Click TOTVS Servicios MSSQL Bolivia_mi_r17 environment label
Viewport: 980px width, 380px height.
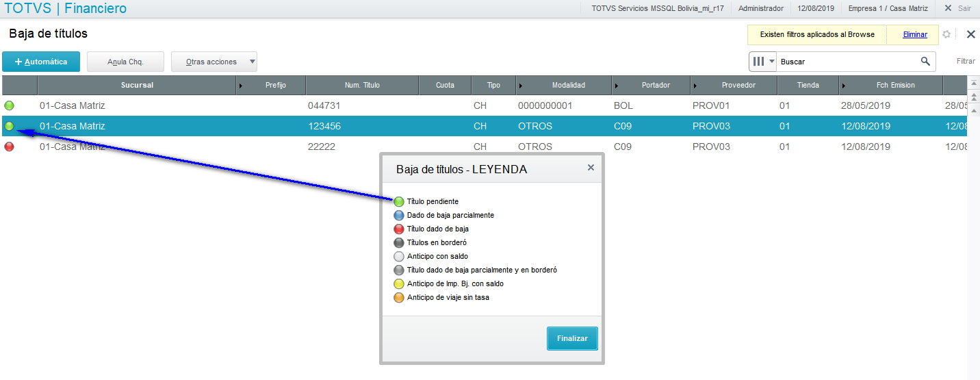point(658,8)
